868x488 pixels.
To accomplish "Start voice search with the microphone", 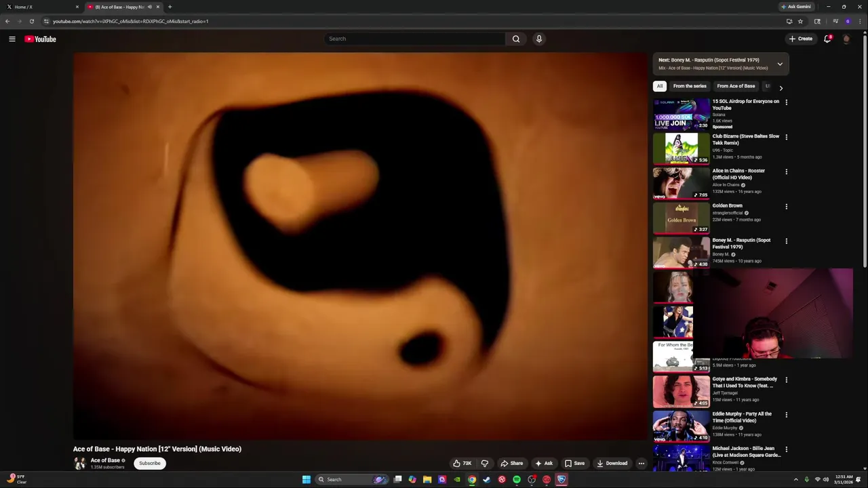I will pyautogui.click(x=539, y=39).
